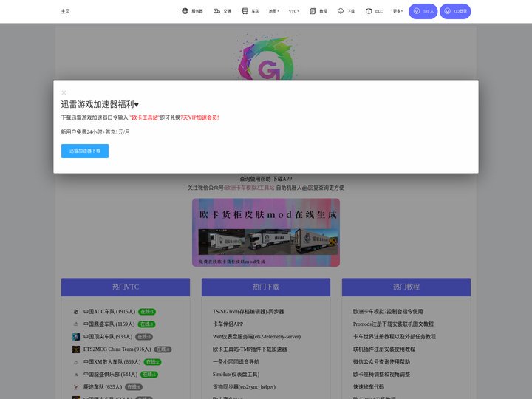Open 中国龍盛俱乐部 (644人) team link

click(x=111, y=374)
